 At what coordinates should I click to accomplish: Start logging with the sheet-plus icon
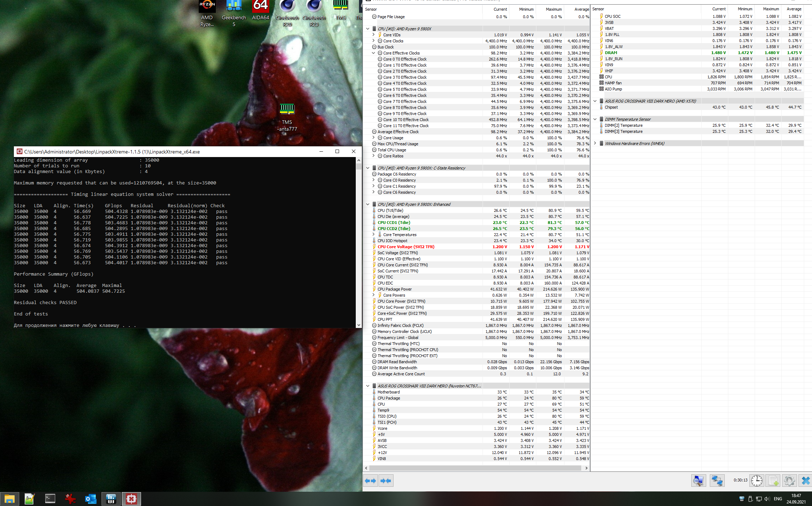point(773,481)
